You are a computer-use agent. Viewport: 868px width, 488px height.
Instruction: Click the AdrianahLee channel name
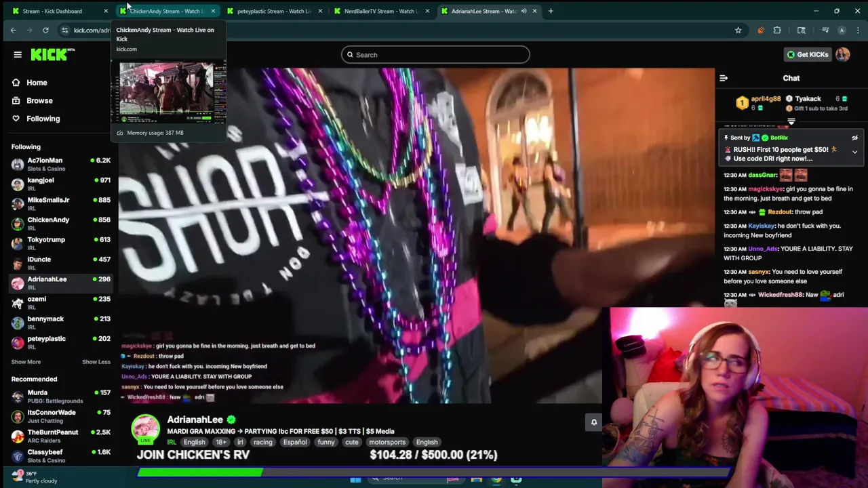coord(195,420)
